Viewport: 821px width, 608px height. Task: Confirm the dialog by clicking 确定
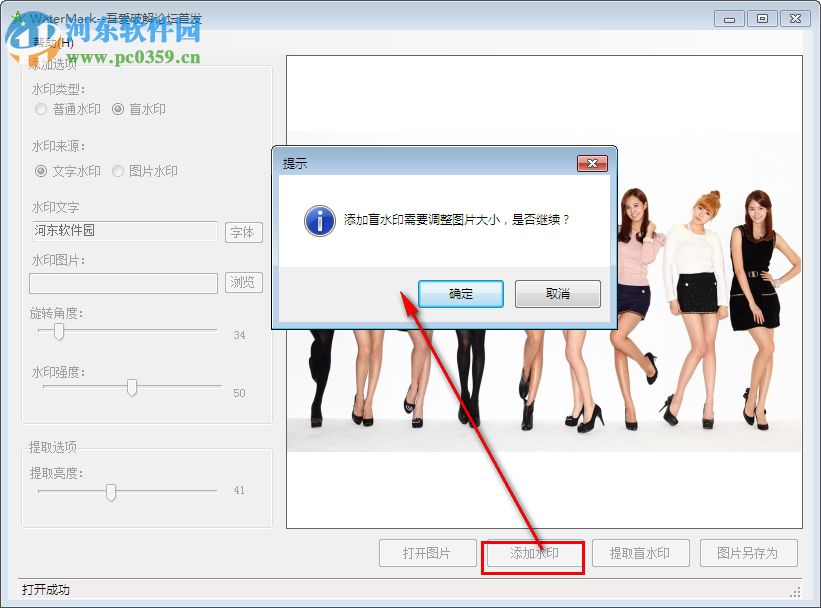tap(460, 294)
